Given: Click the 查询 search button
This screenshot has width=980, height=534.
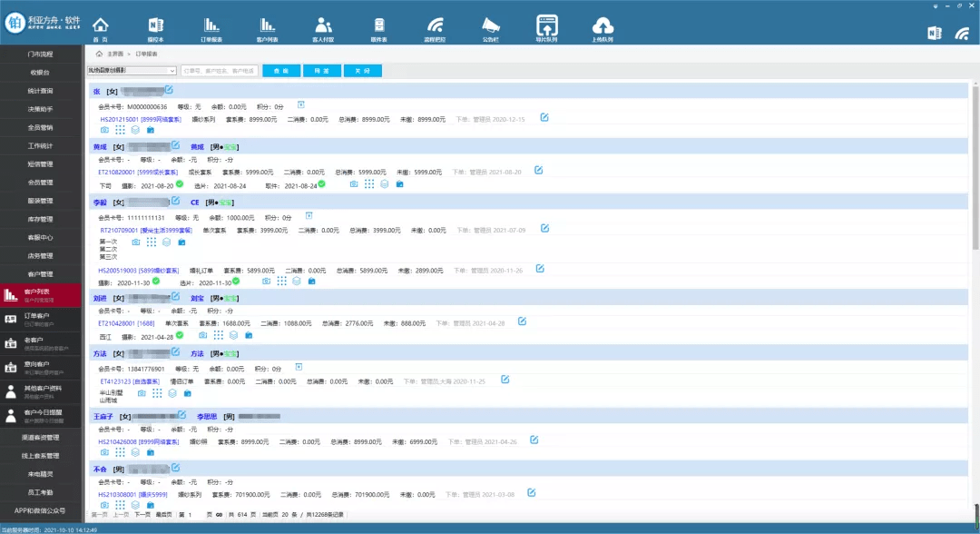Looking at the screenshot, I should coord(281,71).
